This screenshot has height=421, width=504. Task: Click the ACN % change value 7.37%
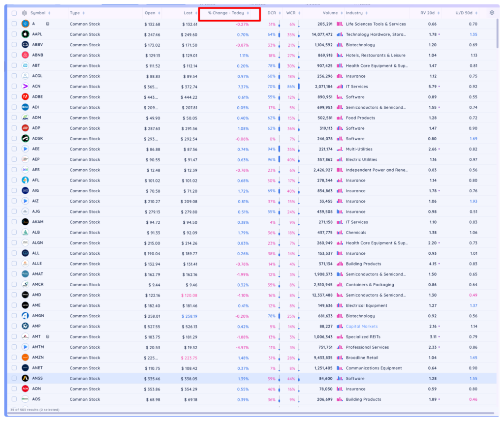coord(243,87)
